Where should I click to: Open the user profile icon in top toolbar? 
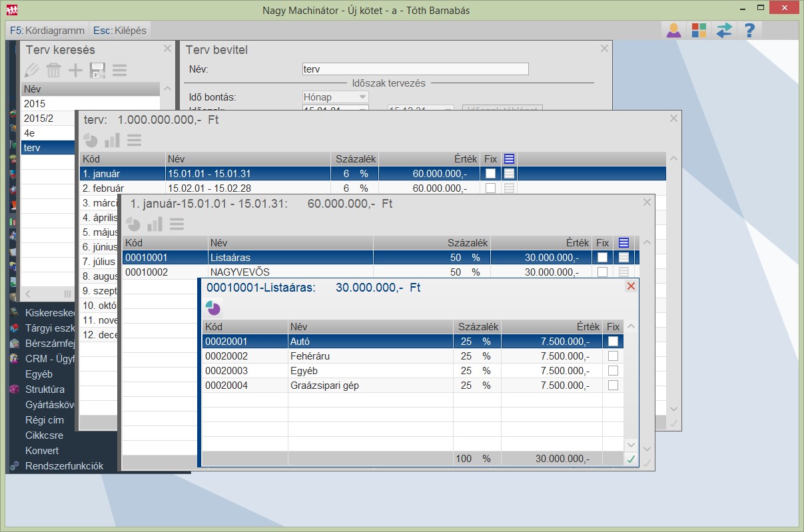click(x=673, y=31)
